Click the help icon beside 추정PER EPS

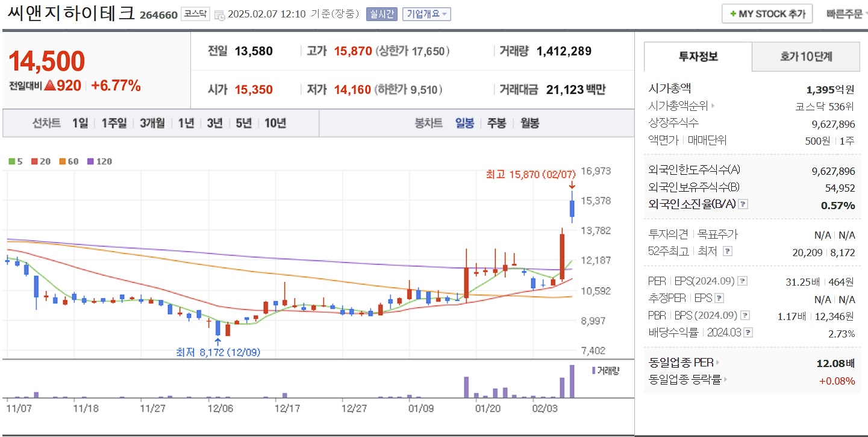click(719, 298)
